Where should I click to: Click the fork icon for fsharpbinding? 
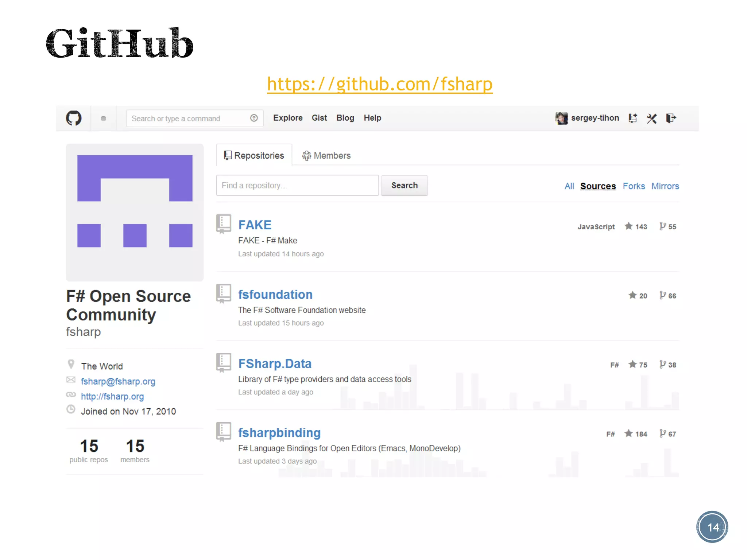[663, 433]
